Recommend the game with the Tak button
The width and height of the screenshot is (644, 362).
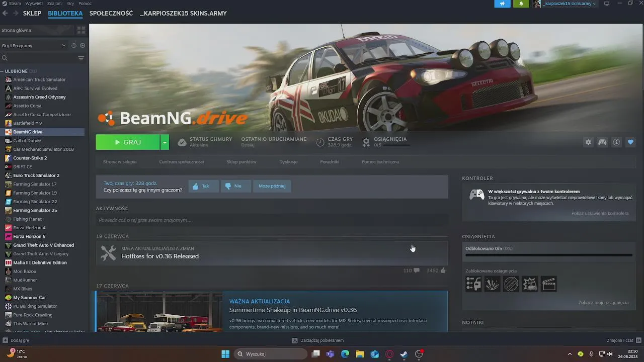(x=203, y=186)
